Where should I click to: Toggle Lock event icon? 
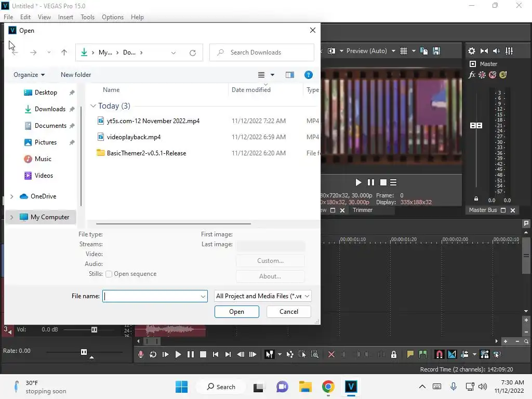(394, 354)
